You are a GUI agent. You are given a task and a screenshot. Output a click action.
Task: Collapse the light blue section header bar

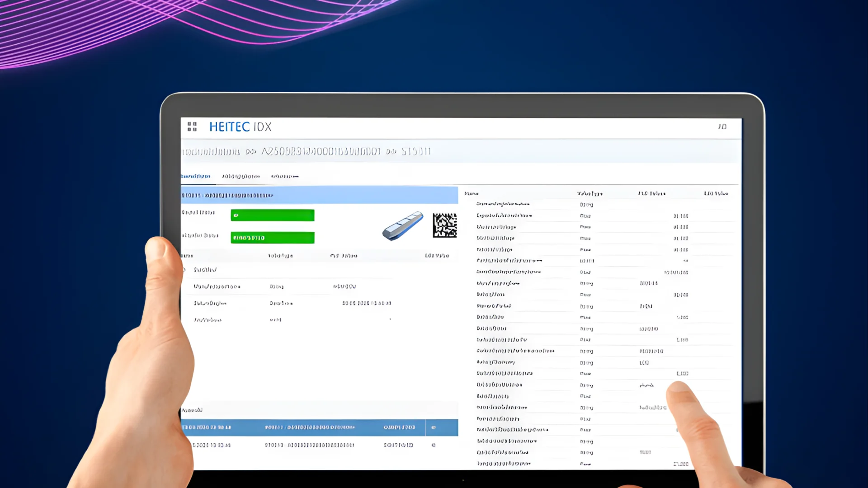pyautogui.click(x=319, y=195)
